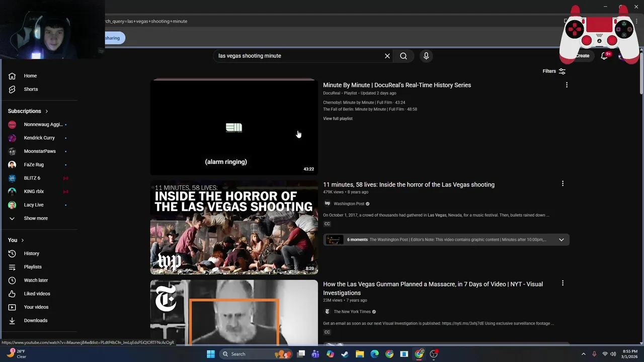
Task: Show hidden system tray icons
Action: tap(584, 354)
